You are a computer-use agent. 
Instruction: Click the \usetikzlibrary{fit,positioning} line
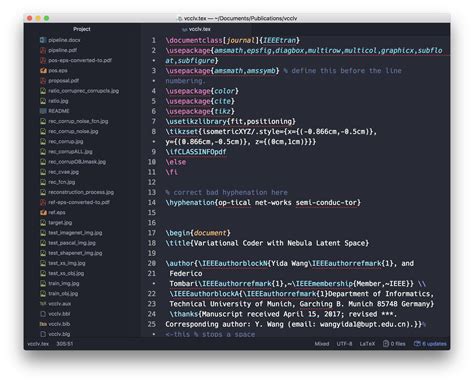tap(230, 121)
